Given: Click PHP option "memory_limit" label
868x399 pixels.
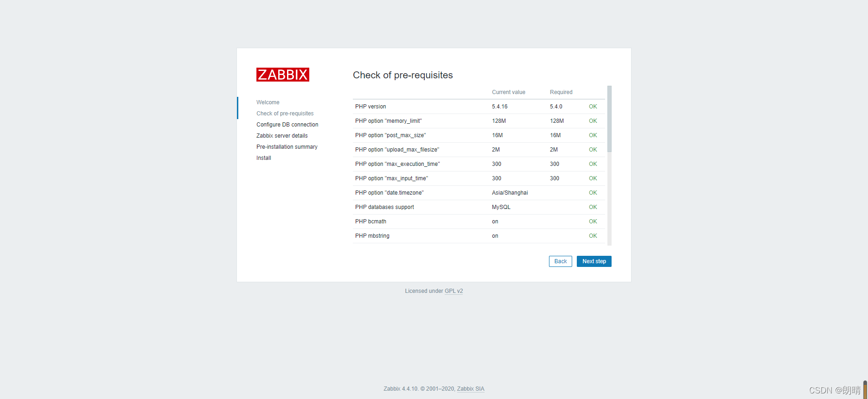Looking at the screenshot, I should [389, 121].
